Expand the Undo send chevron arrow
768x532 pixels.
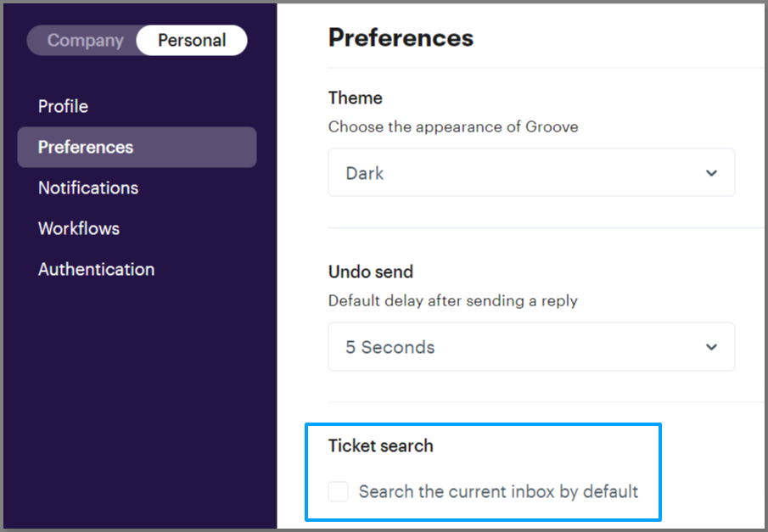pyautogui.click(x=711, y=347)
